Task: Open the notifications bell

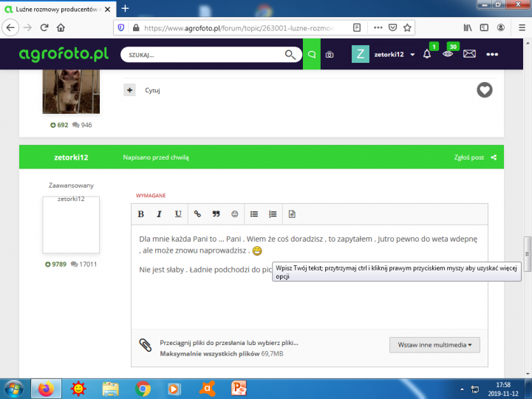Action: (x=427, y=55)
